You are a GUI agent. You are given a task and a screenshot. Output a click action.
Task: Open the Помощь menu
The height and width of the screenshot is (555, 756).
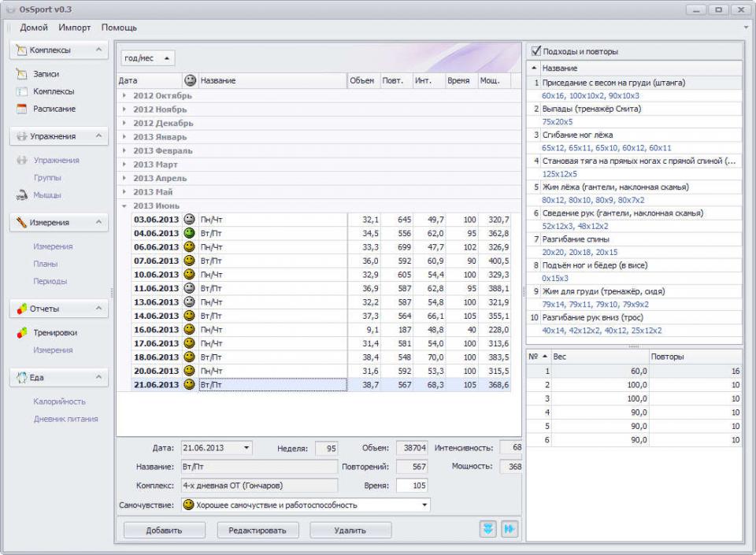(119, 28)
